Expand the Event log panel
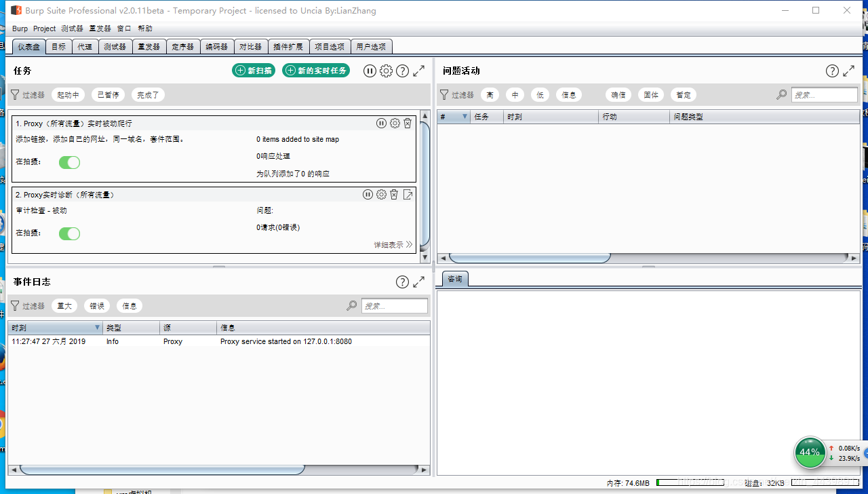This screenshot has height=494, width=868. 419,282
